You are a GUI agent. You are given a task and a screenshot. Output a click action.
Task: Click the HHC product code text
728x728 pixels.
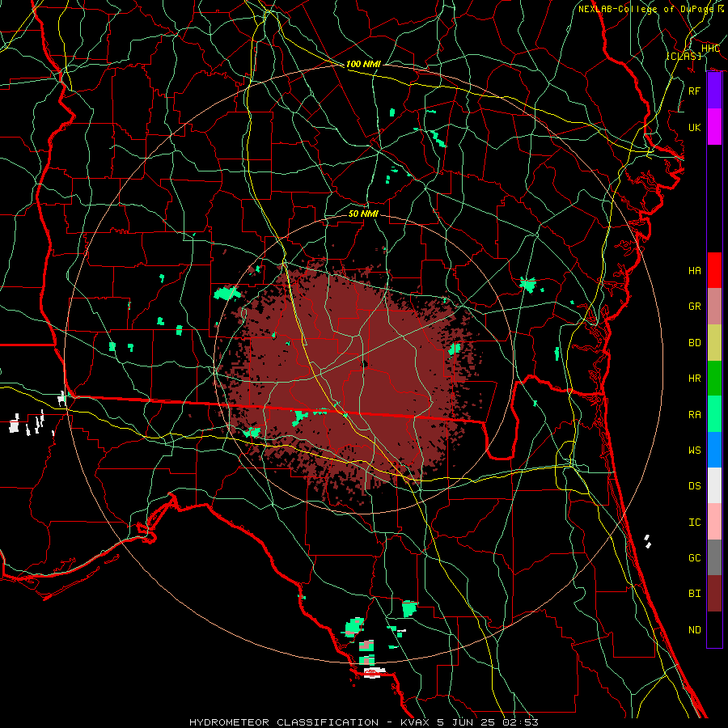click(710, 49)
